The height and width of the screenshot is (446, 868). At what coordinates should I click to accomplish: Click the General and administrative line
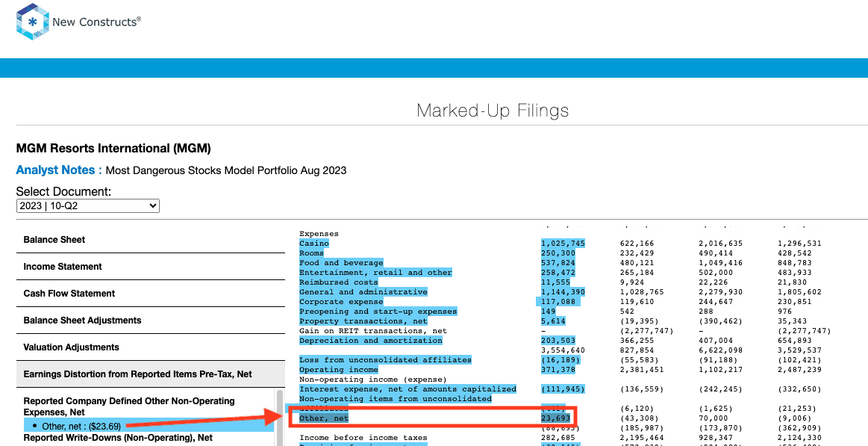click(363, 292)
